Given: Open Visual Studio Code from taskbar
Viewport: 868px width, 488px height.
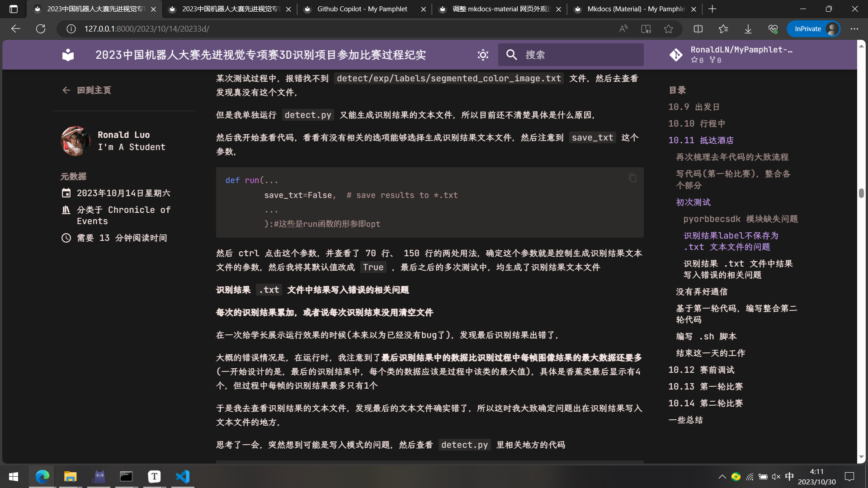Looking at the screenshot, I should [183, 477].
